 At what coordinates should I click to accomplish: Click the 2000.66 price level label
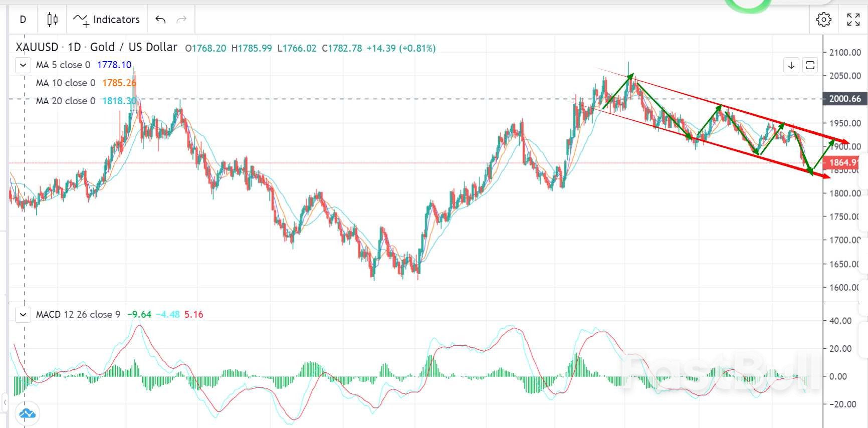(844, 99)
